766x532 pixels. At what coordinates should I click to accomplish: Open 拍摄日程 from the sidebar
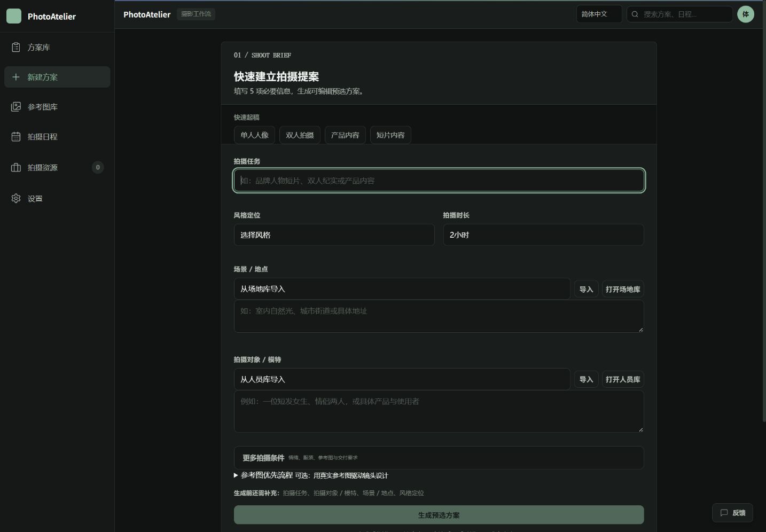[x=57, y=137]
